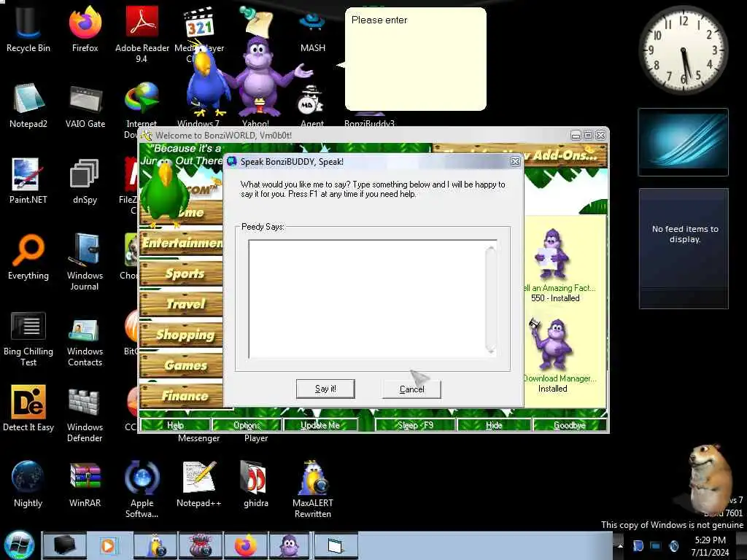This screenshot has height=560, width=747.
Task: Click the media player taskbar button
Action: (108, 545)
